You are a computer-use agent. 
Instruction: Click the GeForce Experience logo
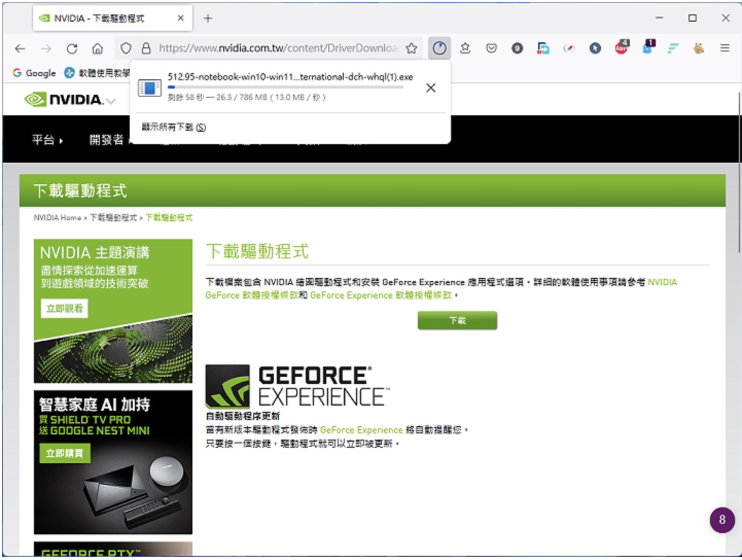pos(297,387)
